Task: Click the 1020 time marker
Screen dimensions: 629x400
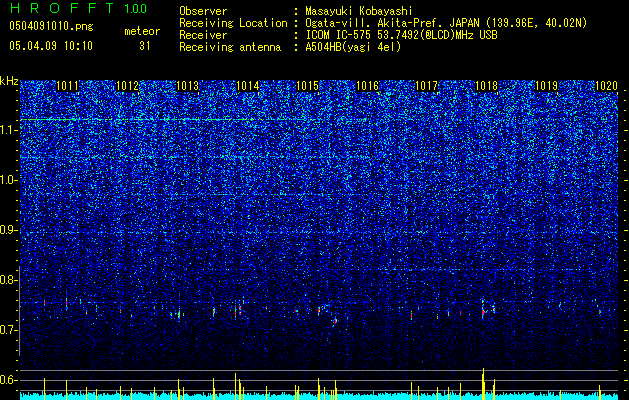Action: [x=606, y=86]
